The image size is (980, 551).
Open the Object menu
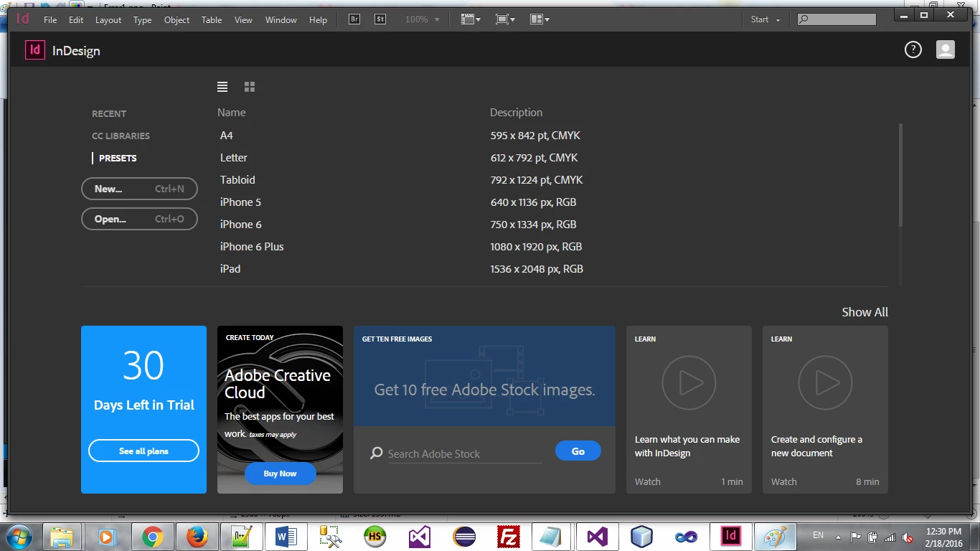[176, 20]
